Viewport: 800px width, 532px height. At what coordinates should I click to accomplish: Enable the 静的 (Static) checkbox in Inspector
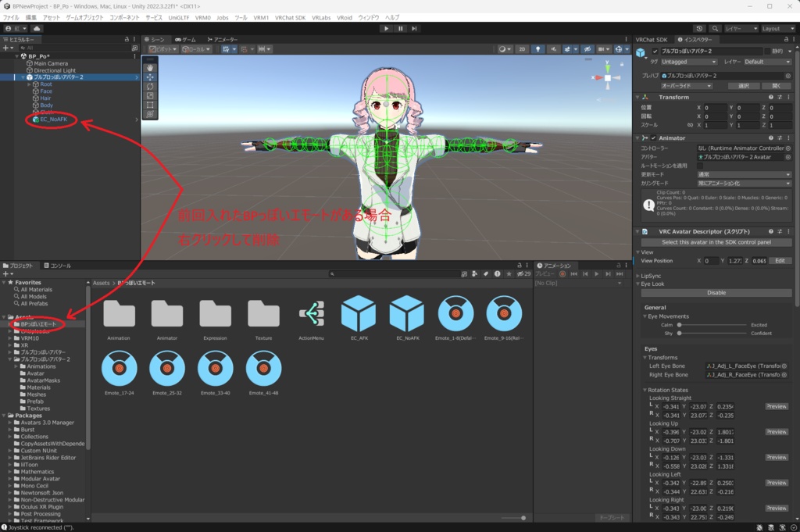(x=768, y=51)
